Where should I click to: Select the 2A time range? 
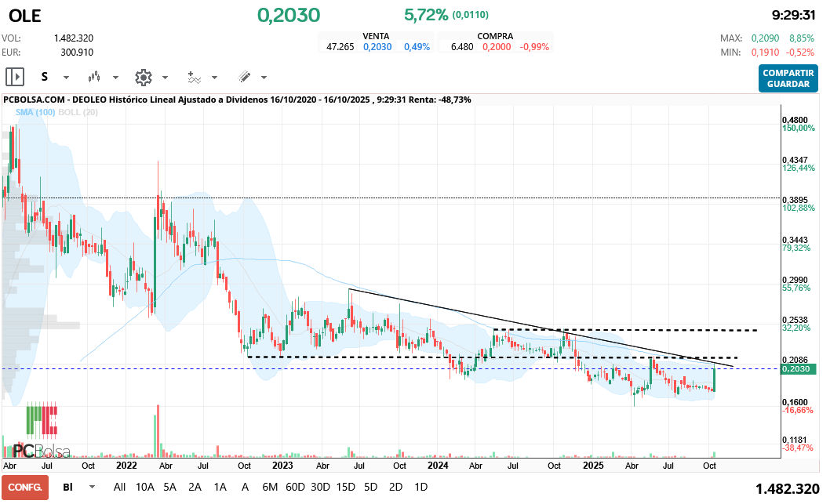(195, 487)
